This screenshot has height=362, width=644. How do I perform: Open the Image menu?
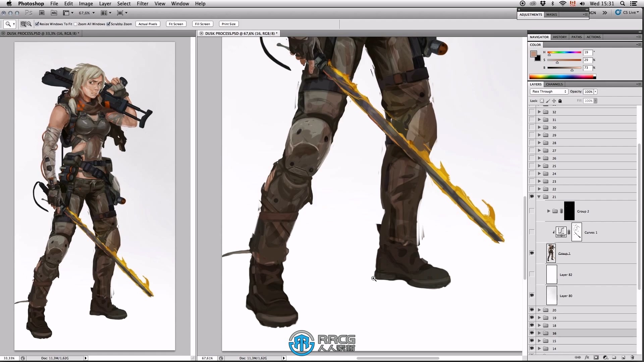point(86,4)
